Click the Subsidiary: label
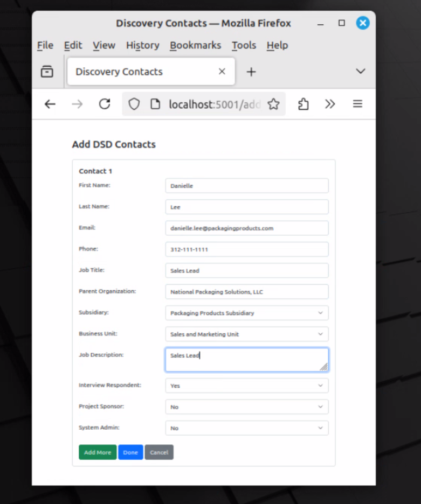This screenshot has width=421, height=504. 94,312
